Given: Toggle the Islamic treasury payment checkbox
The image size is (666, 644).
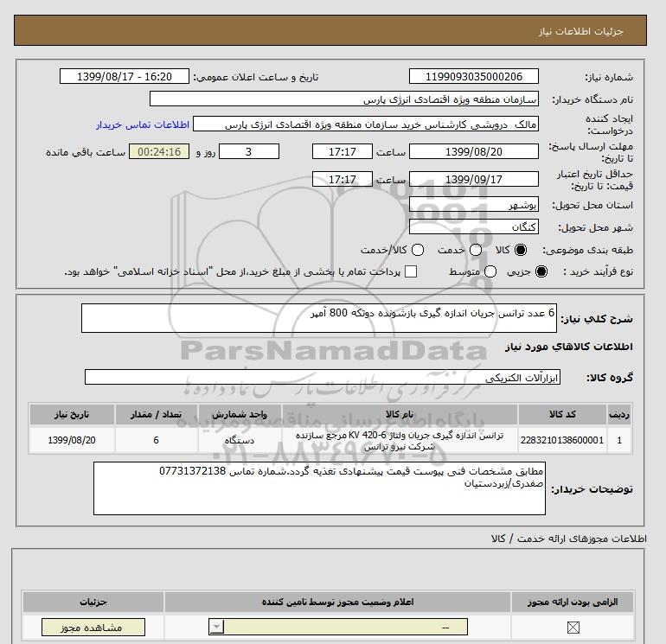Looking at the screenshot, I should point(411,271).
